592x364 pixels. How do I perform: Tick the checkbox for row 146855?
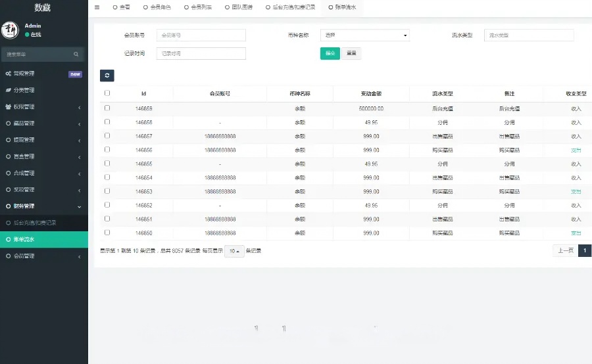(x=107, y=163)
